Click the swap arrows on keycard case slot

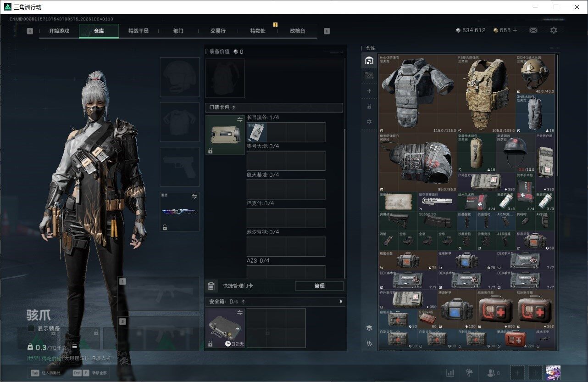coord(239,119)
